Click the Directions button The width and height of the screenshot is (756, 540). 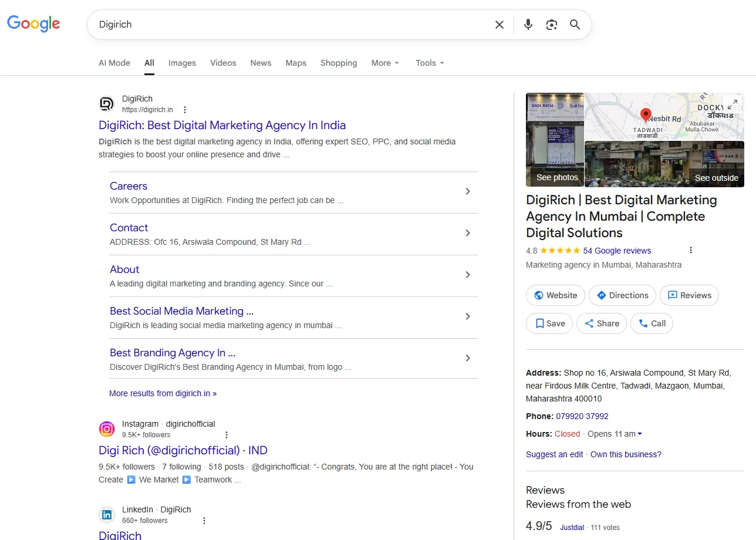622,295
